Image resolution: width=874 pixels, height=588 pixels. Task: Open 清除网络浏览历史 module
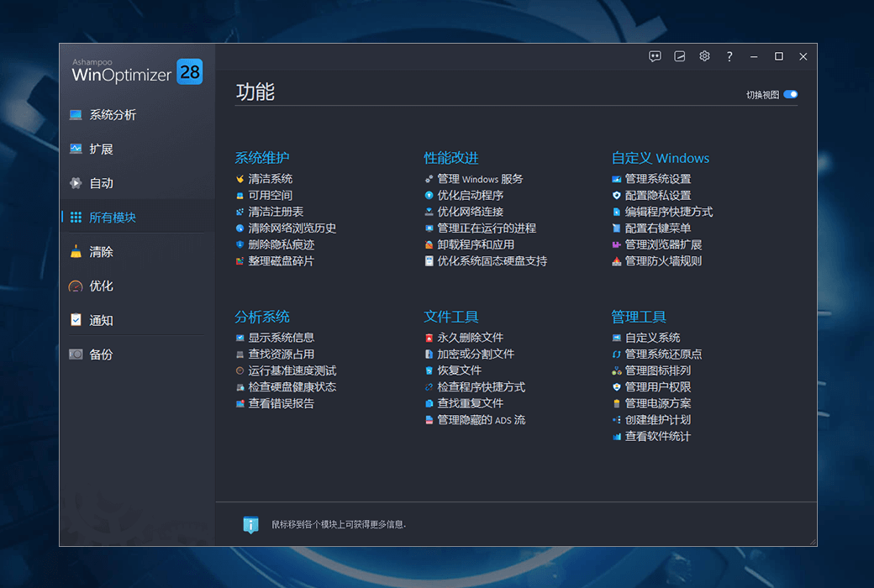[292, 228]
